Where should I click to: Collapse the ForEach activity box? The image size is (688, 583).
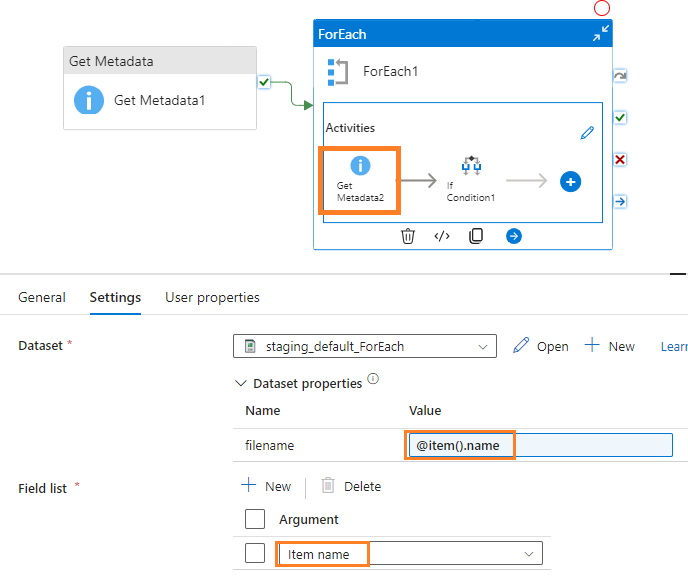coord(599,34)
